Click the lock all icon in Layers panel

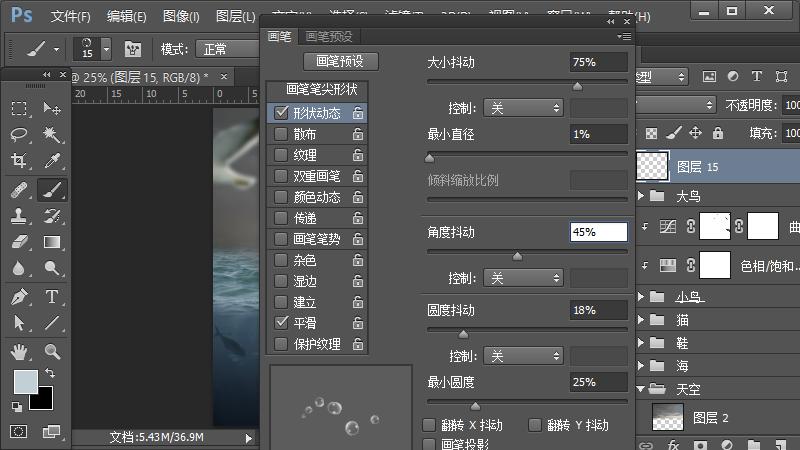click(x=718, y=133)
